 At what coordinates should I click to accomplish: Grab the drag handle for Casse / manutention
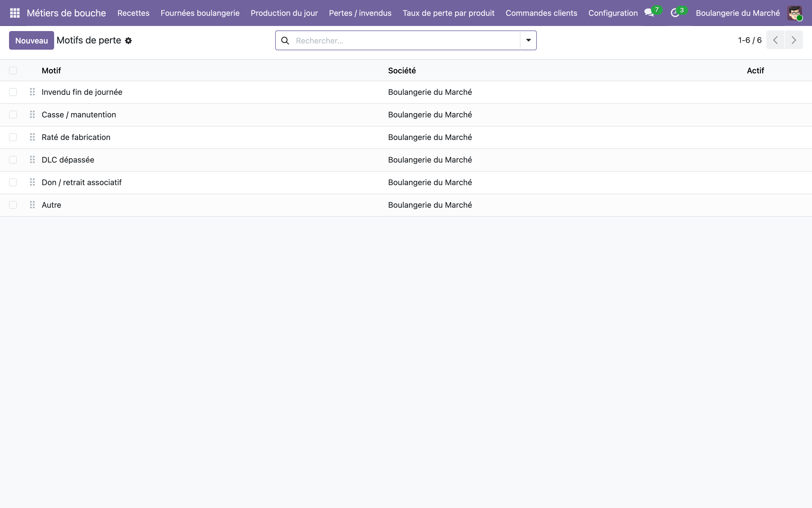[x=32, y=115]
